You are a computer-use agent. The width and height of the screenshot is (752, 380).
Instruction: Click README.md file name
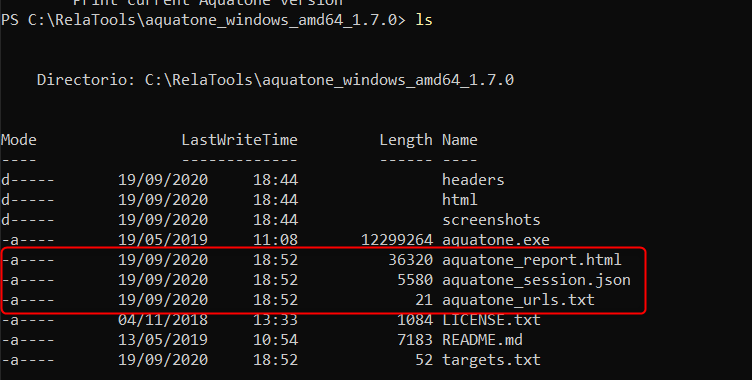[x=482, y=340]
